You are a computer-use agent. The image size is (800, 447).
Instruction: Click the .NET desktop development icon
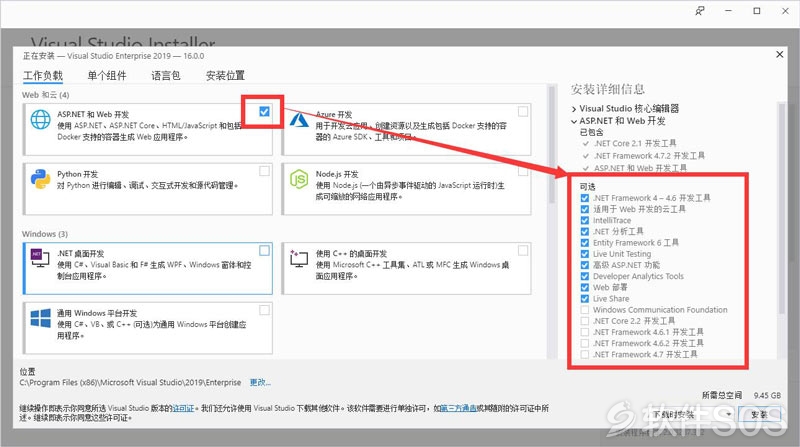point(40,258)
